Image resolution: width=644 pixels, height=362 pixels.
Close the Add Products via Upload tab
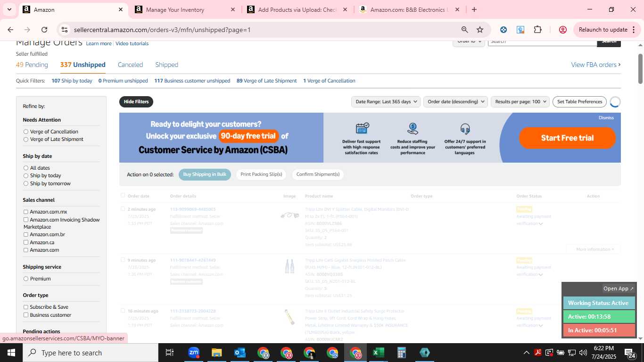(x=345, y=9)
